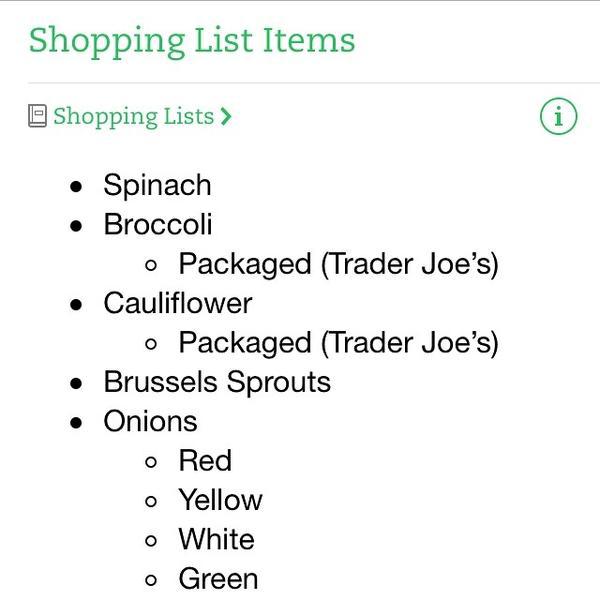
Task: Select the Cauliflower list item
Action: [177, 303]
